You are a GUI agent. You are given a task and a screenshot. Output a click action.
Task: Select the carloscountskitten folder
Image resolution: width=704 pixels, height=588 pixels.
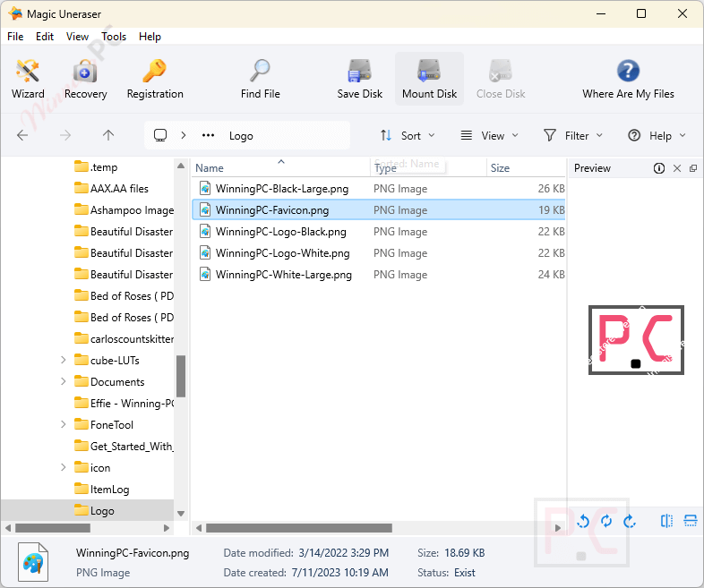(124, 338)
